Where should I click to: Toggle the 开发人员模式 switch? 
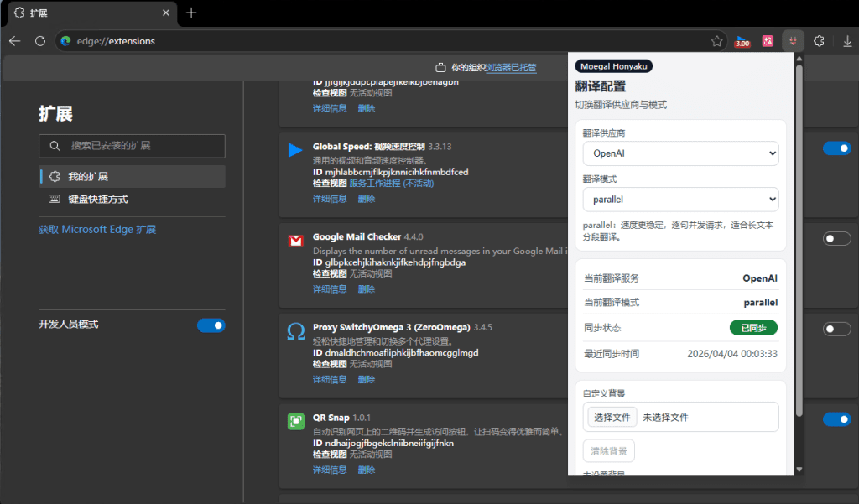pyautogui.click(x=211, y=325)
